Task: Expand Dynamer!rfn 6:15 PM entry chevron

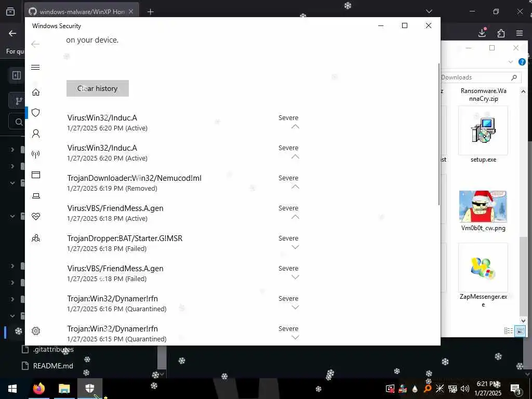Action: point(295,337)
